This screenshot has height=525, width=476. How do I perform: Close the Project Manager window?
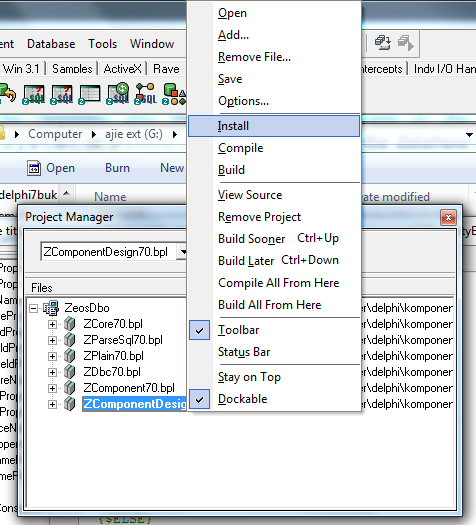(x=448, y=218)
